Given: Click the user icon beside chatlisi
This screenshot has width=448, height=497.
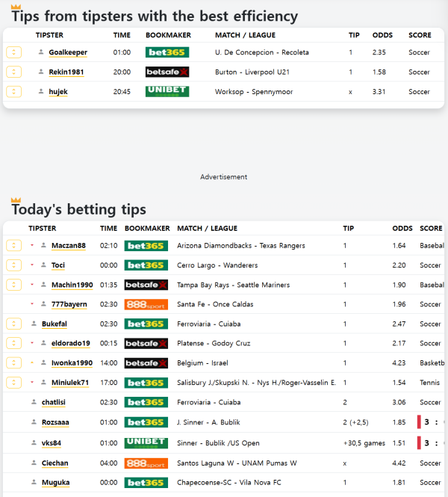Looking at the screenshot, I should point(34,402).
